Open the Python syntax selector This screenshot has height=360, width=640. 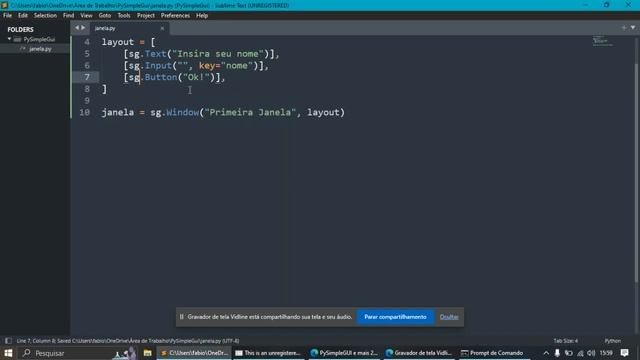pos(613,341)
